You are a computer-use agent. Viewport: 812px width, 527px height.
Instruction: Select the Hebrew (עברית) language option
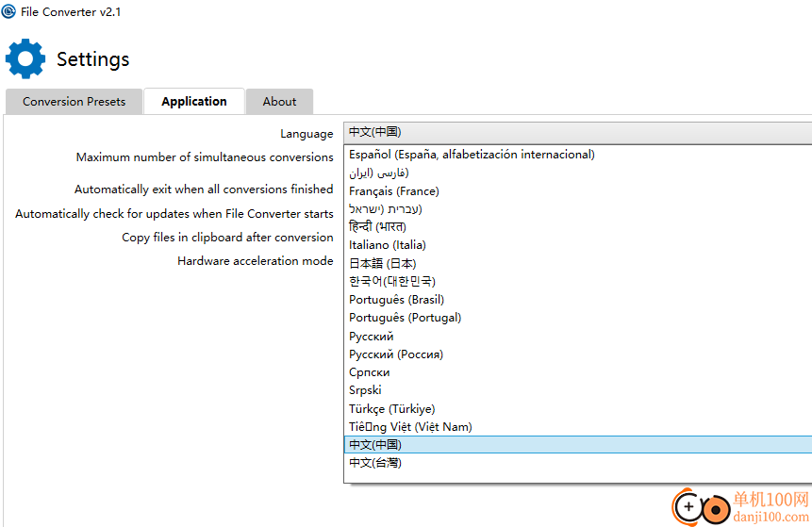click(578, 209)
